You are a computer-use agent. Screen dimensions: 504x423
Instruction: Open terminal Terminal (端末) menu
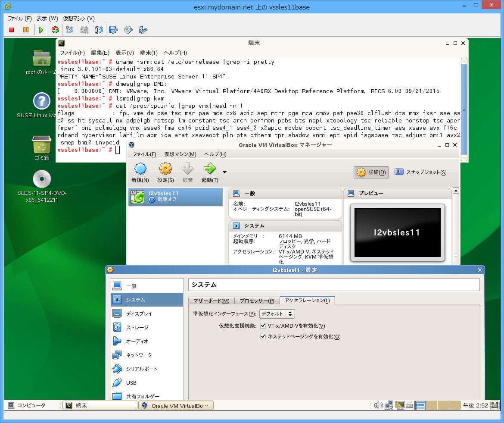[x=149, y=53]
